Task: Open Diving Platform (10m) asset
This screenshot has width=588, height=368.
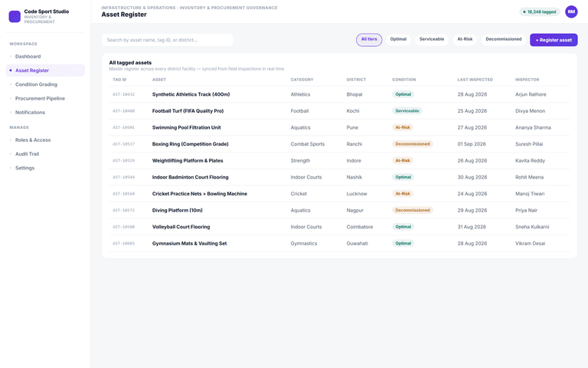Action: pos(178,210)
